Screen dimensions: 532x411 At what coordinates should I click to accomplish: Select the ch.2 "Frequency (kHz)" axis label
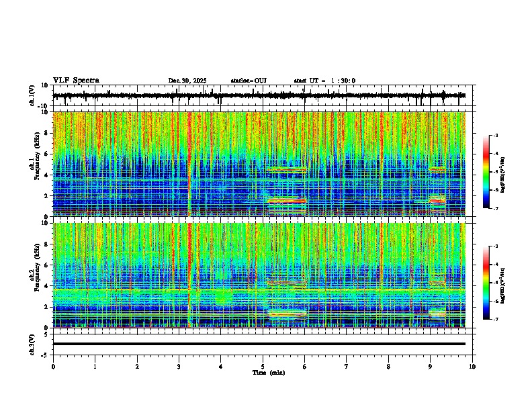point(38,267)
